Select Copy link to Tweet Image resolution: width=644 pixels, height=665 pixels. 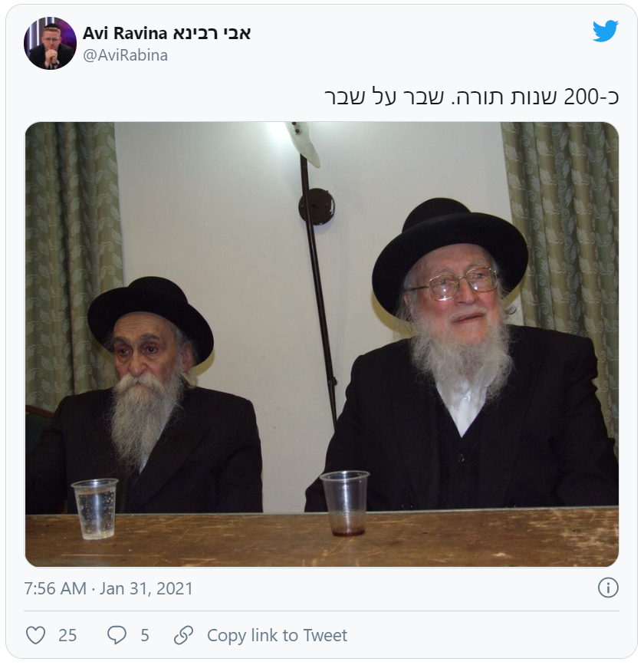pos(277,635)
